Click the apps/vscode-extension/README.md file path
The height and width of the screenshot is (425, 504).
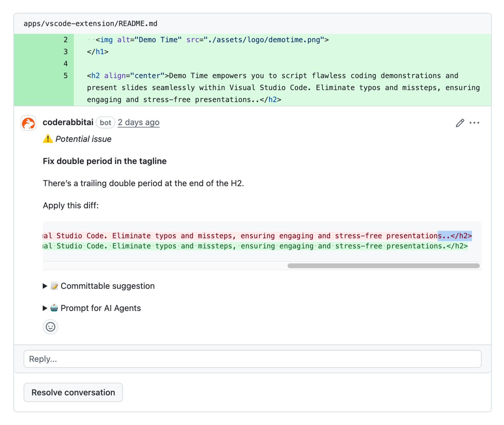coord(91,24)
